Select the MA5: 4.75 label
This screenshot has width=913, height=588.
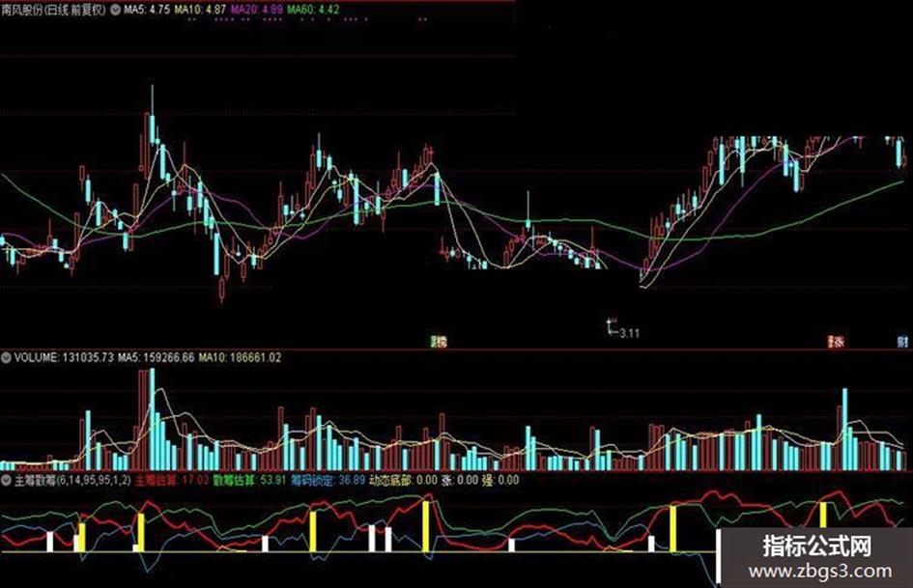point(147,10)
